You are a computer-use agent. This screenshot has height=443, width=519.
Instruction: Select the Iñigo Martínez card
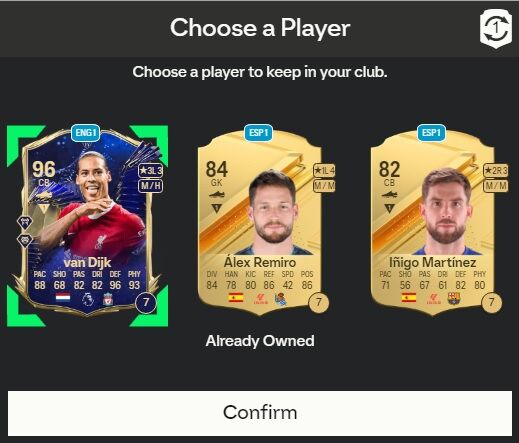(x=432, y=222)
